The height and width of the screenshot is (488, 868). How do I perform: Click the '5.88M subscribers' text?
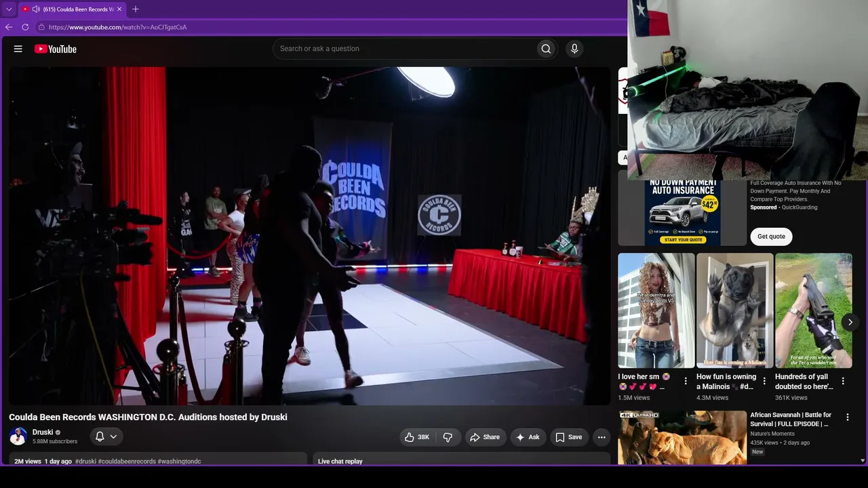[x=55, y=442]
